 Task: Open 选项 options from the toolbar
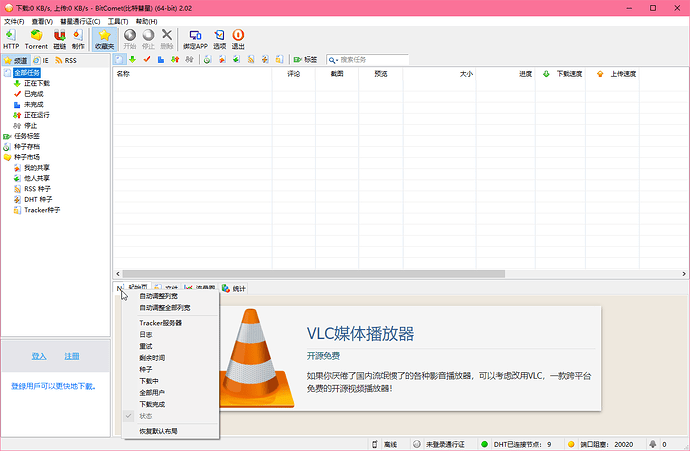[x=219, y=39]
